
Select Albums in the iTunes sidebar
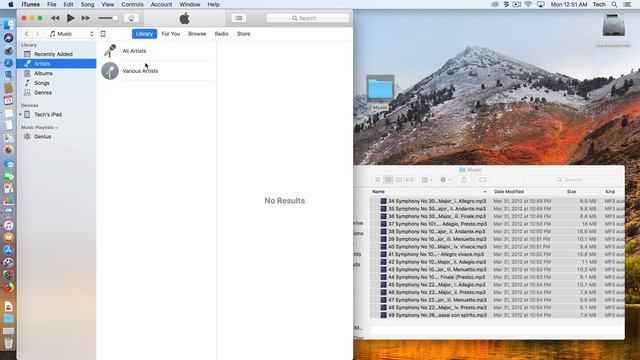tap(56, 73)
